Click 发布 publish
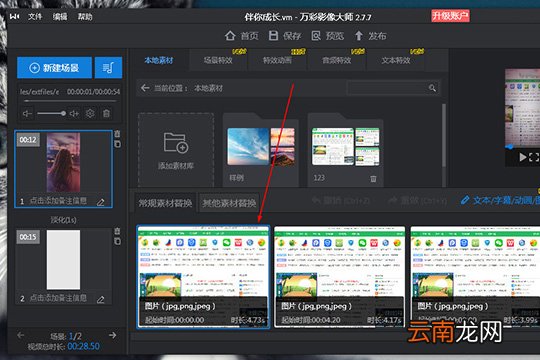This screenshot has height=360, width=540. click(x=371, y=35)
